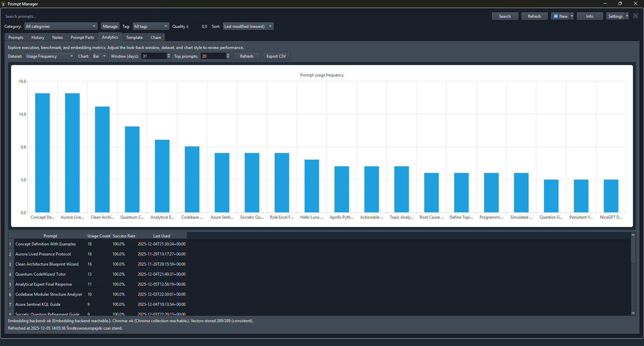Open the All categories dropdown
The height and width of the screenshot is (346, 644).
coord(94,26)
